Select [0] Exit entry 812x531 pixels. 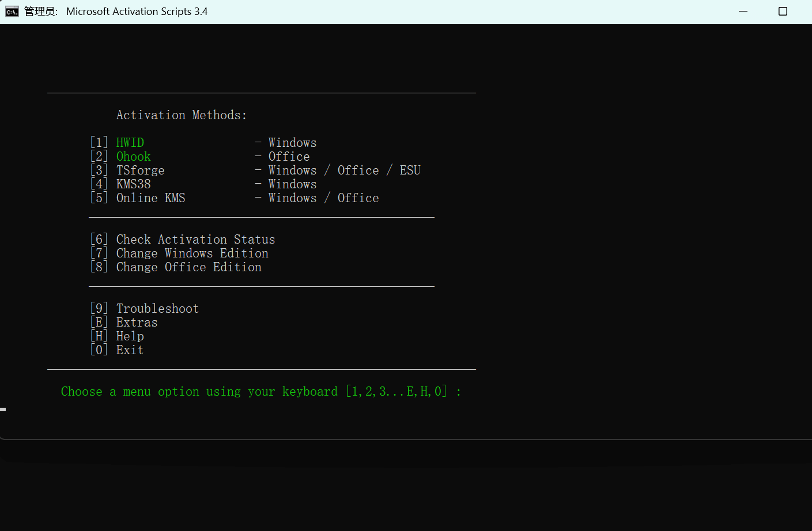point(117,350)
